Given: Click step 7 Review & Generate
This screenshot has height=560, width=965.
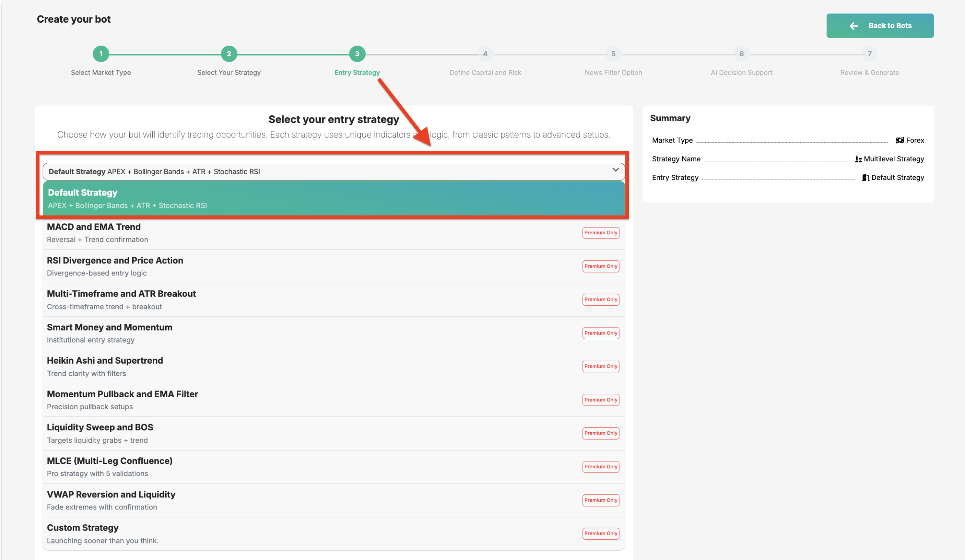Looking at the screenshot, I should coord(869,54).
